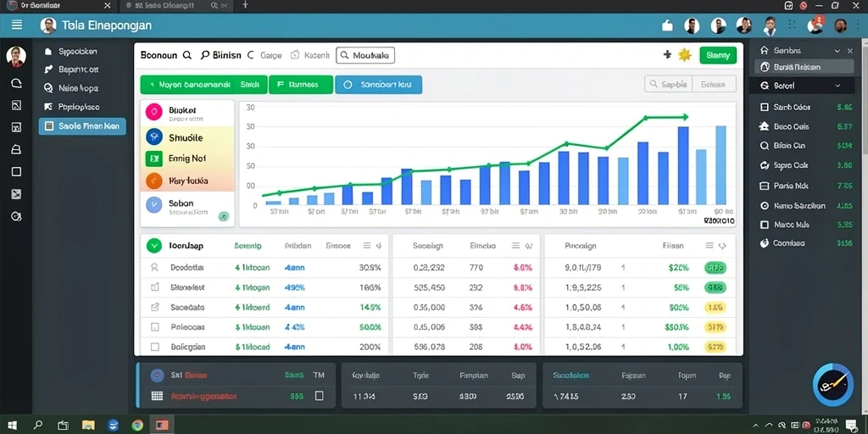The height and width of the screenshot is (434, 868).
Task: Select the highlighted Saolo Pinan Kon sidebar item
Action: pyautogui.click(x=82, y=126)
